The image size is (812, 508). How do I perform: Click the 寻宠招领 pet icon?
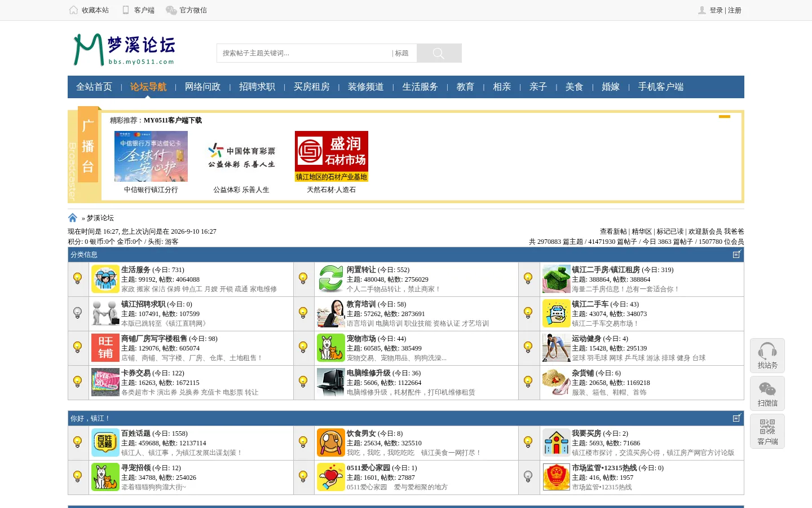(105, 477)
